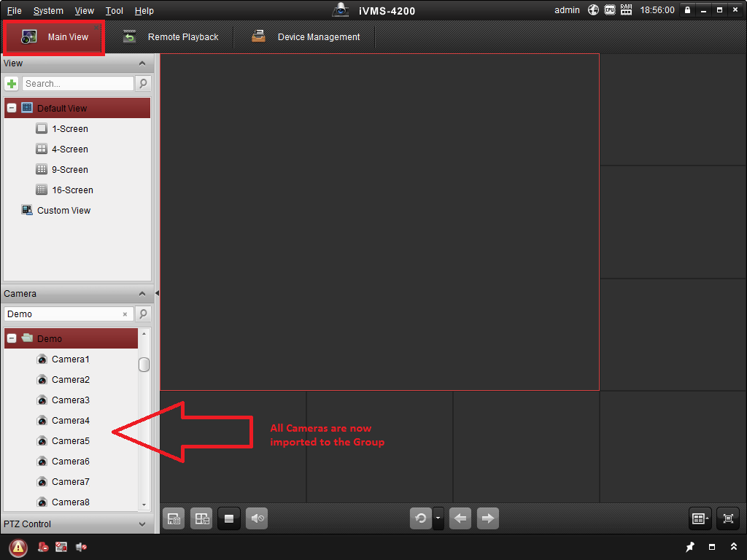Open the alarm warning icon
The width and height of the screenshot is (747, 560).
pyautogui.click(x=18, y=547)
